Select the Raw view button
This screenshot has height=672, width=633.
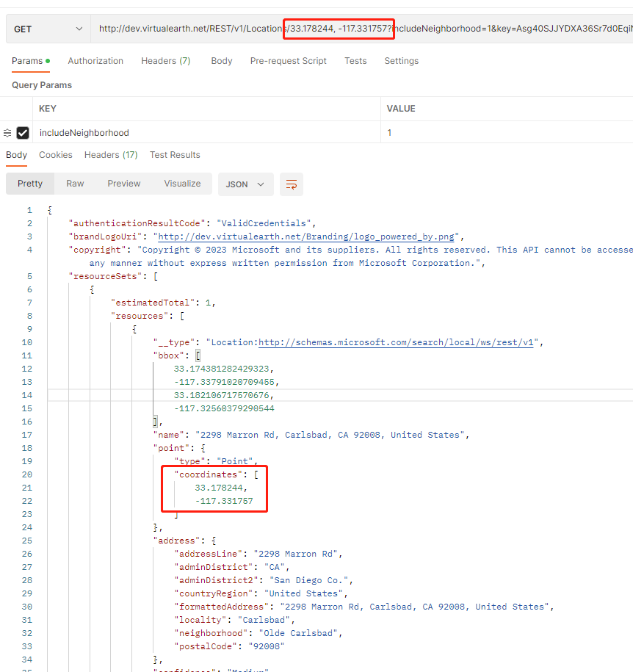75,184
